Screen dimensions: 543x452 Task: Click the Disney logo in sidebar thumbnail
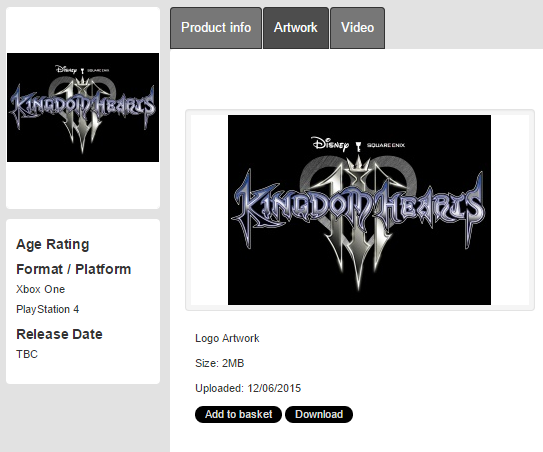pyautogui.click(x=66, y=69)
